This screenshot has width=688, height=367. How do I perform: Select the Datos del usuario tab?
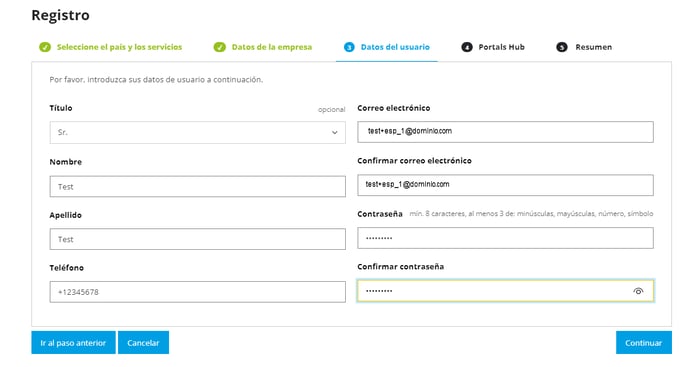pos(395,47)
